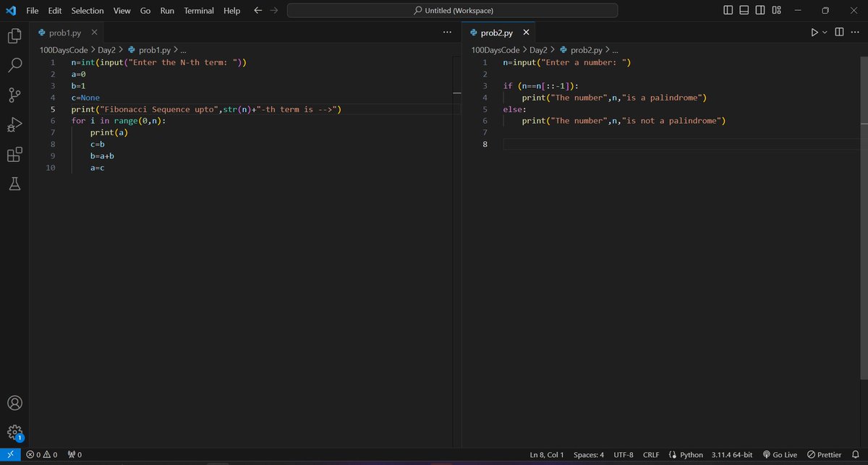Open the Extensions marketplace panel
Screen dimensions: 868x465
[15, 154]
